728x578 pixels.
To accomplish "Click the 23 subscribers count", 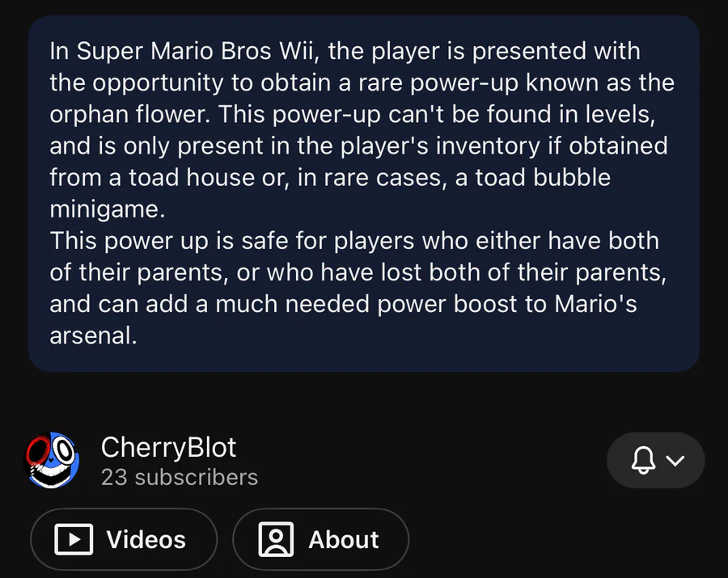I will coord(179,477).
